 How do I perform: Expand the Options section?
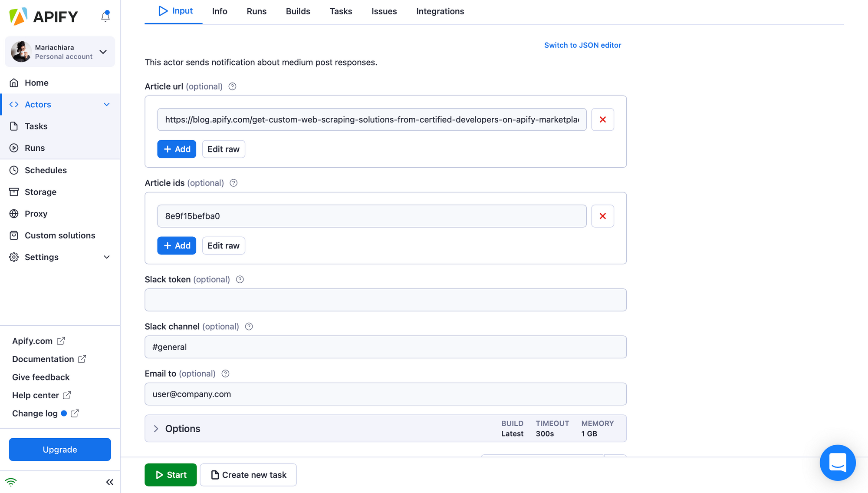click(156, 429)
